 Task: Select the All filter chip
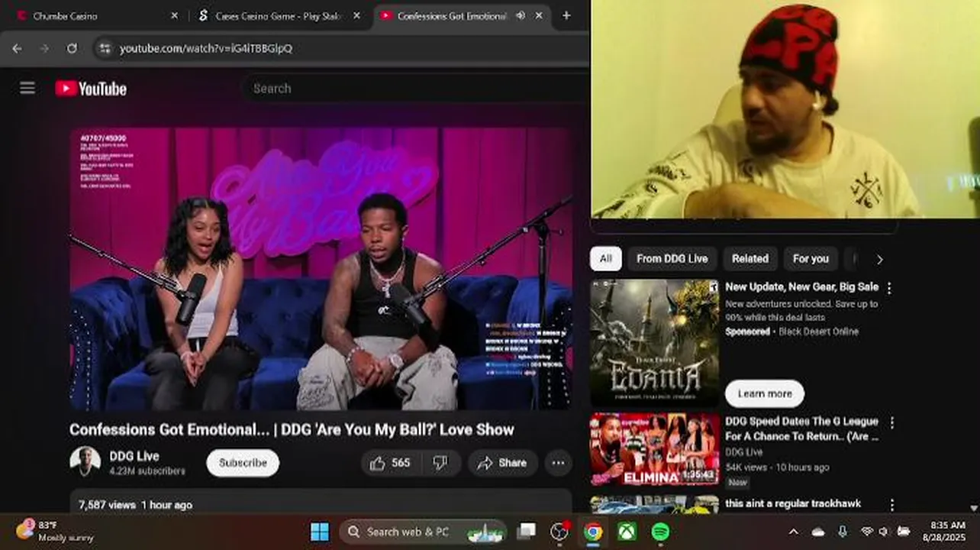pyautogui.click(x=605, y=259)
